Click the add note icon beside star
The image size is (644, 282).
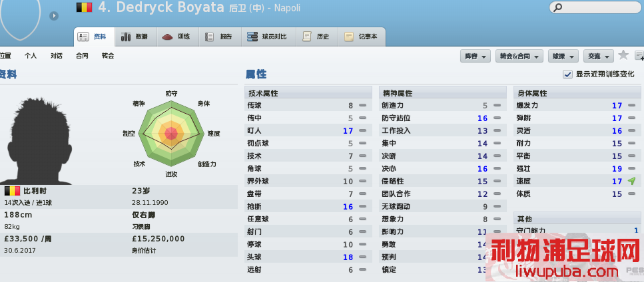(x=639, y=56)
